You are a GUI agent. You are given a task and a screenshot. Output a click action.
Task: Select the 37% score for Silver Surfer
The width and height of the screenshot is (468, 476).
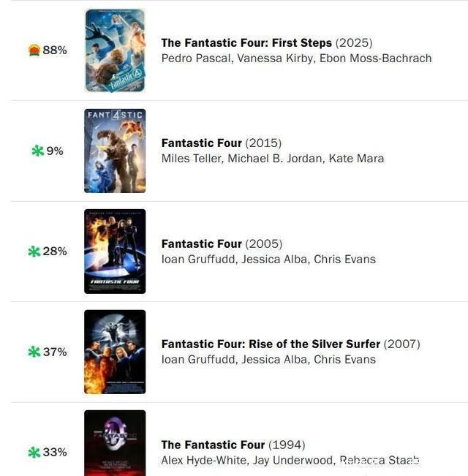[x=55, y=352]
